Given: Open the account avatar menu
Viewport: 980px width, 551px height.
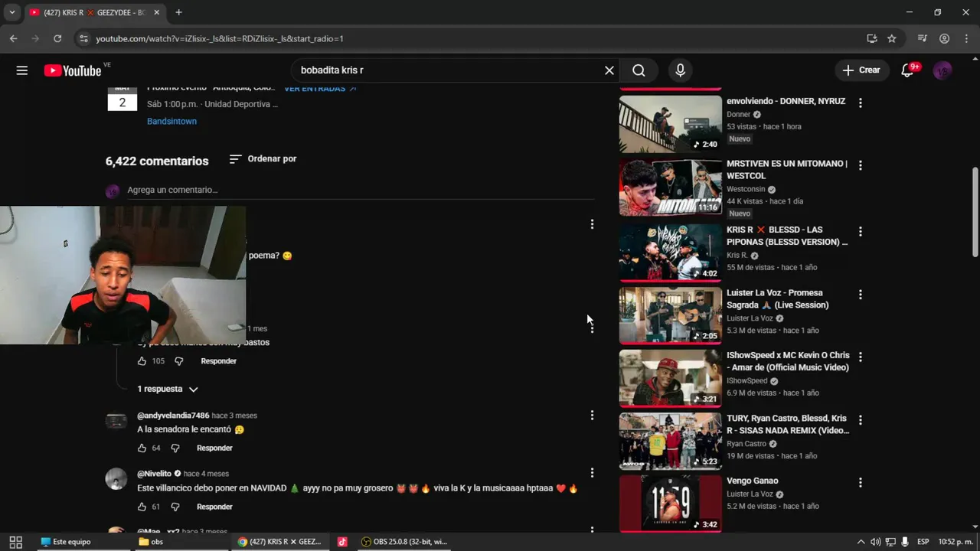Looking at the screenshot, I should [942, 70].
